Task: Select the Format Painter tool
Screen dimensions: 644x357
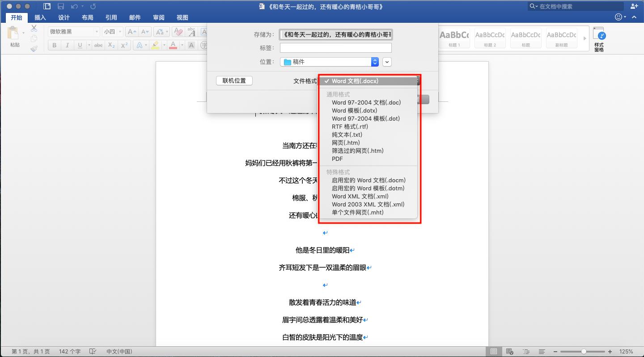Action: pyautogui.click(x=34, y=49)
